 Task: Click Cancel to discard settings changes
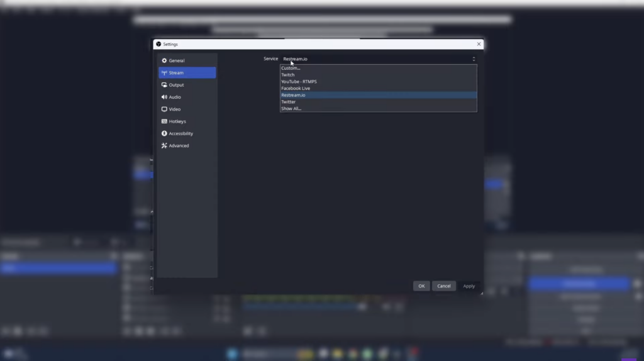click(444, 286)
